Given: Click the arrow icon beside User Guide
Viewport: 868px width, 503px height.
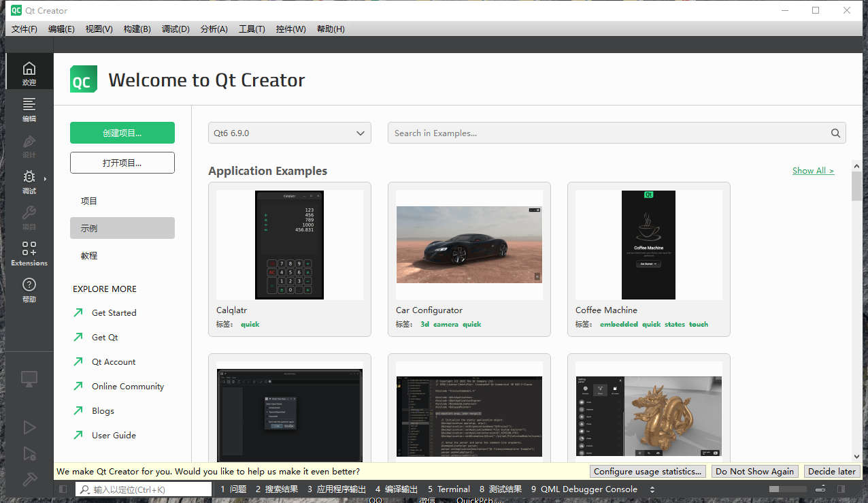Looking at the screenshot, I should [78, 436].
